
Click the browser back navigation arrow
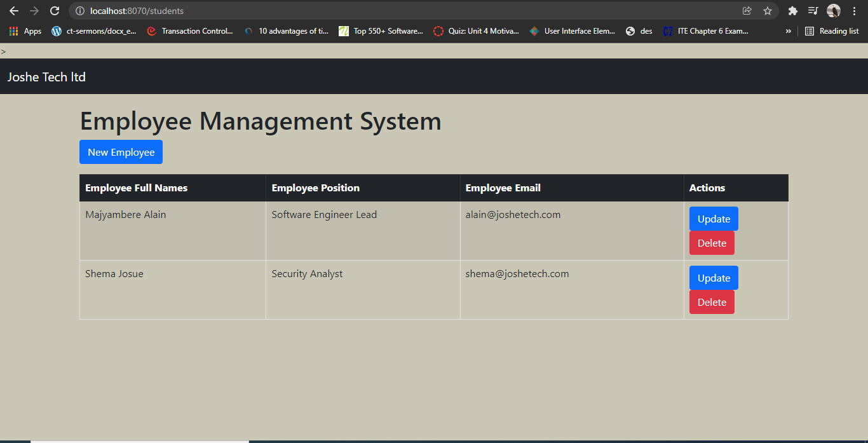[x=14, y=11]
